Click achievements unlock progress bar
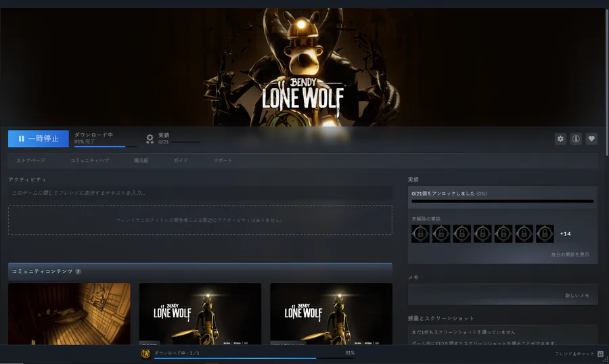This screenshot has width=609, height=364. [503, 201]
